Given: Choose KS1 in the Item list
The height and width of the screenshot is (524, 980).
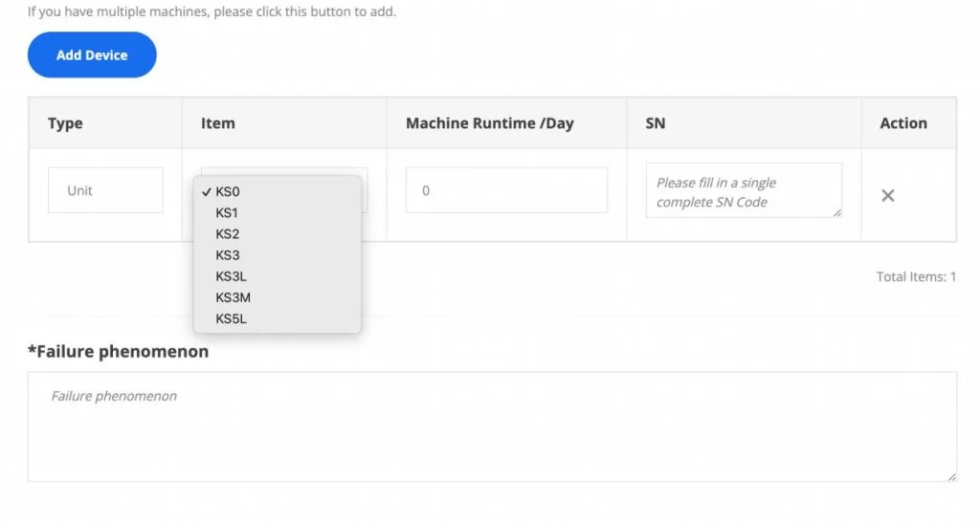Looking at the screenshot, I should (x=228, y=212).
